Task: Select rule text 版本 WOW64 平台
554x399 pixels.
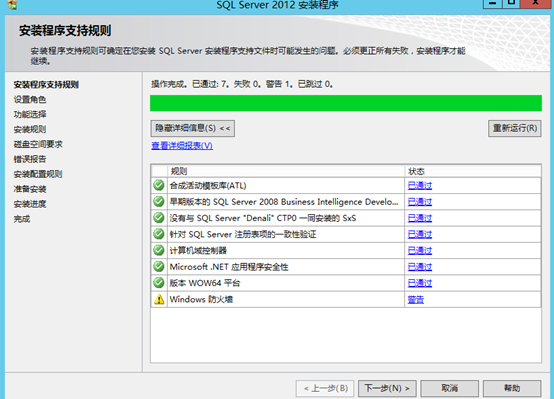Action: point(205,283)
